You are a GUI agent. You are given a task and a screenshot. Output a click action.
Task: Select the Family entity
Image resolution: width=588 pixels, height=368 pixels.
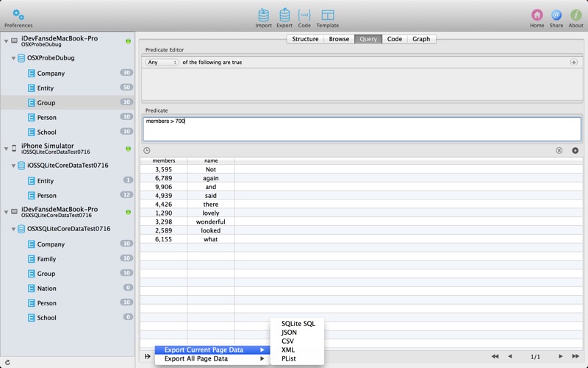[68, 259]
